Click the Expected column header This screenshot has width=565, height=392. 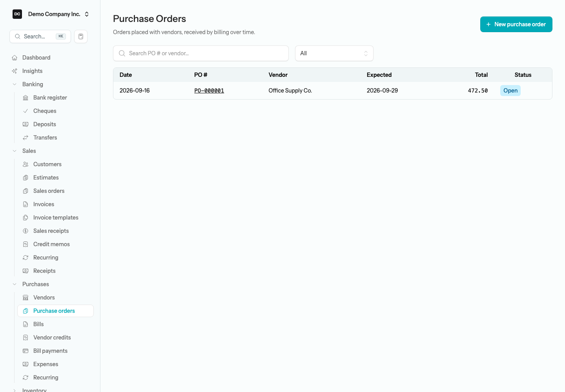click(x=379, y=75)
